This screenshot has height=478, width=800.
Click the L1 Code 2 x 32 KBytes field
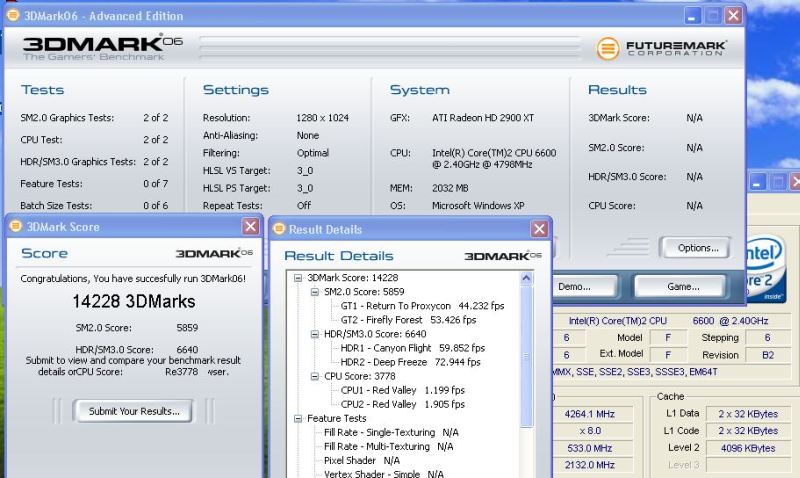click(748, 431)
